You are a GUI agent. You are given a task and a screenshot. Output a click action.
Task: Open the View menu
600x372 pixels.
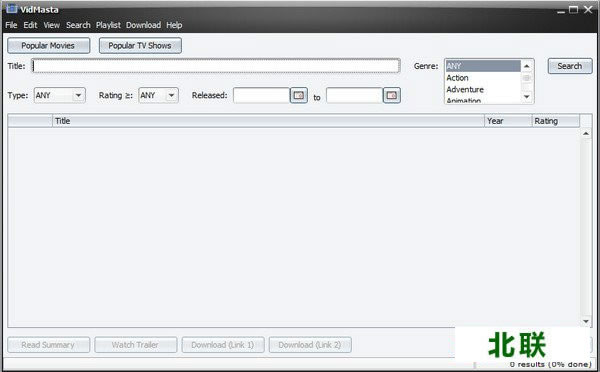(x=51, y=25)
